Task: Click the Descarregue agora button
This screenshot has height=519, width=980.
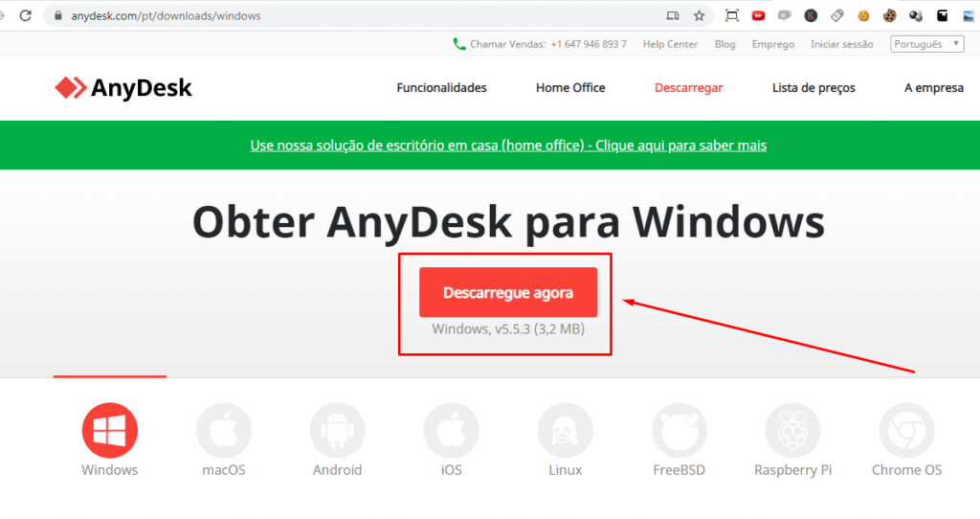Action: click(508, 292)
